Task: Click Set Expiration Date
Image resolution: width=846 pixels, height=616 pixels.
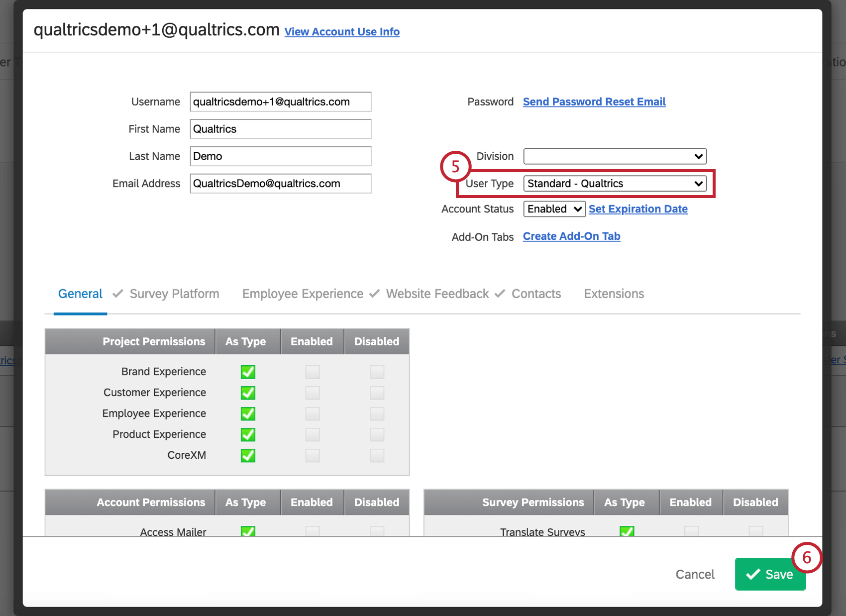Action: click(638, 208)
